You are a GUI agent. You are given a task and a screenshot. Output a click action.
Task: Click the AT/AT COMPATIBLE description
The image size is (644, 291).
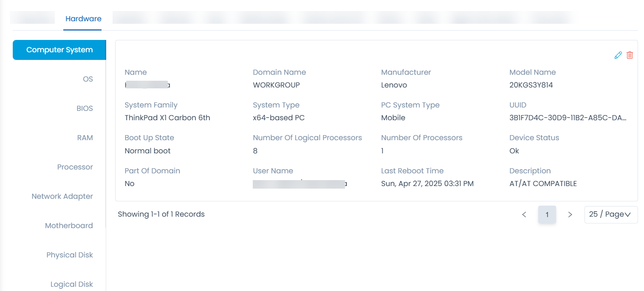click(543, 184)
